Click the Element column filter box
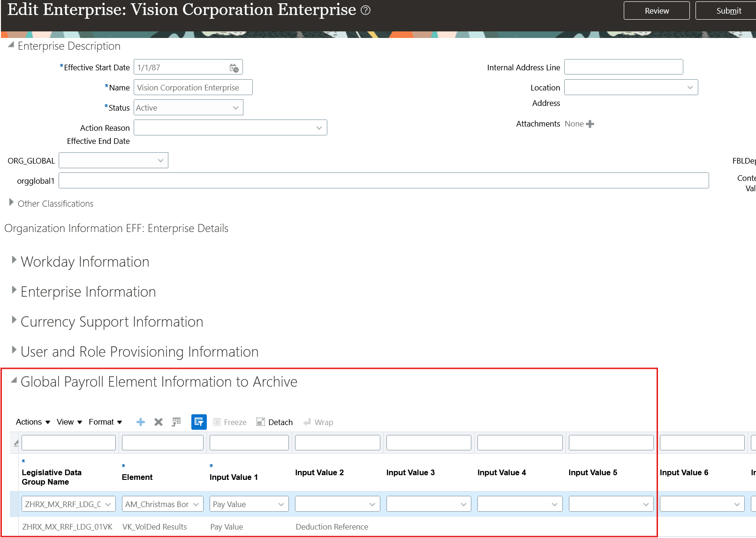Image resolution: width=756 pixels, height=538 pixels. coord(162,443)
